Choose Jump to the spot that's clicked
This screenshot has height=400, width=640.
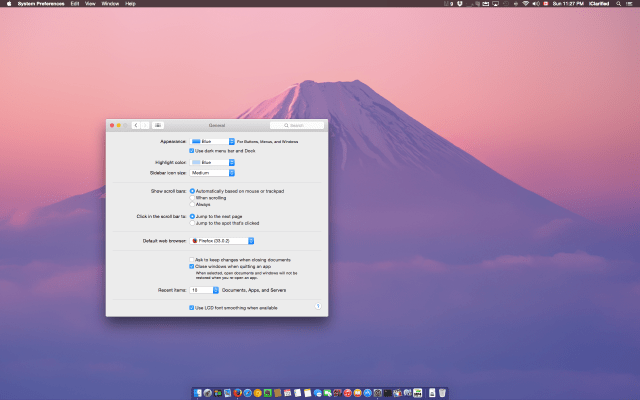pos(192,223)
